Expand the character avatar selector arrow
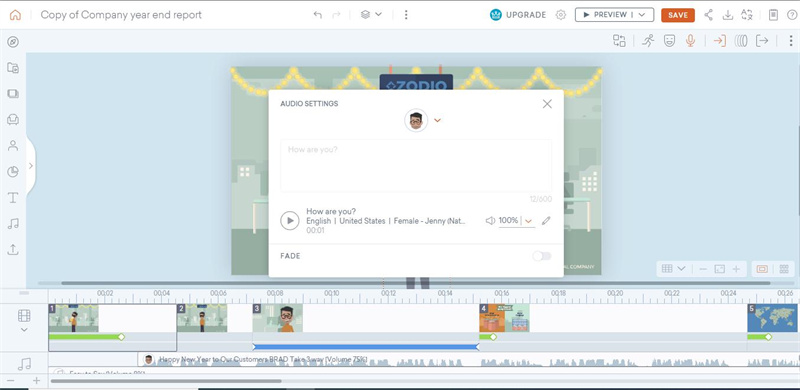Screen dimensions: 800x390 437,120
